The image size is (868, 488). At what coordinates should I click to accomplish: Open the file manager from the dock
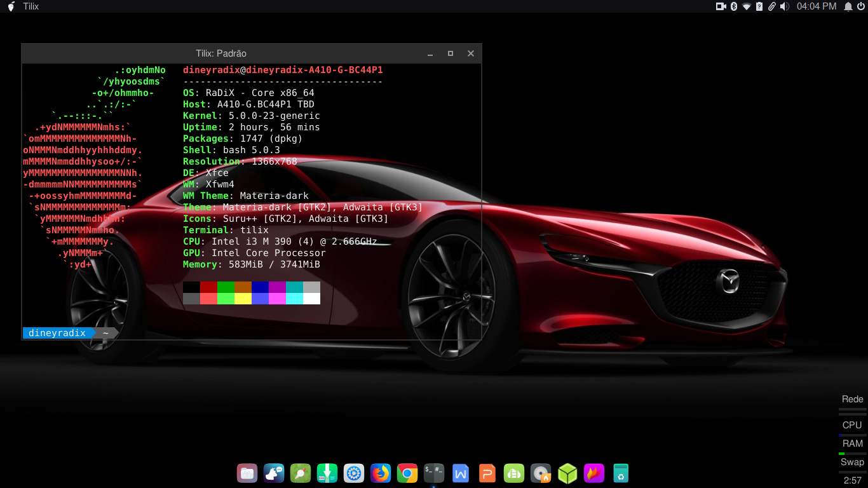click(247, 473)
